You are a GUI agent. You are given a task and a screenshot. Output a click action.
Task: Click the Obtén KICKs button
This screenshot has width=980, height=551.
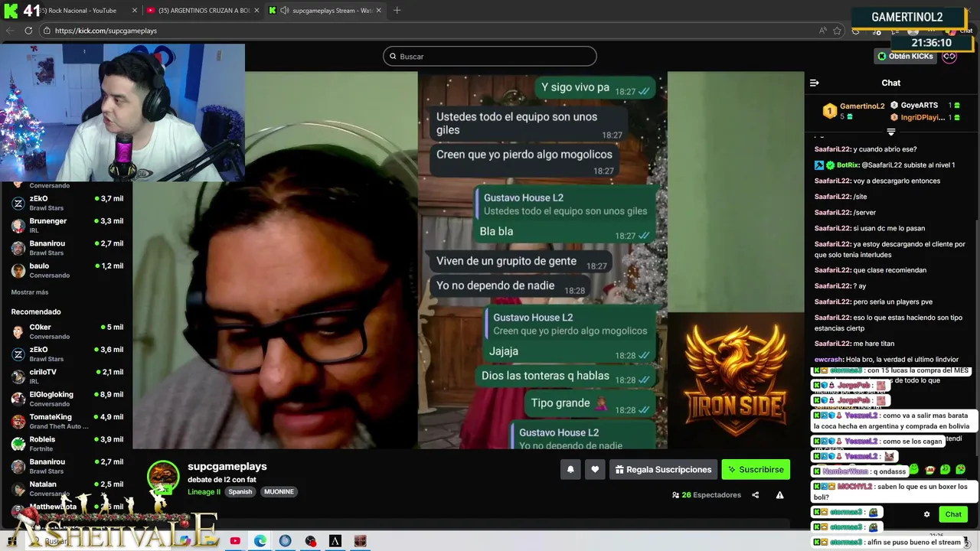(906, 56)
